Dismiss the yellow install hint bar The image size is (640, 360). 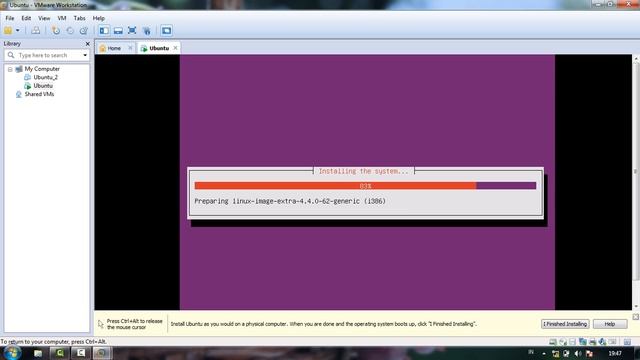(636, 317)
